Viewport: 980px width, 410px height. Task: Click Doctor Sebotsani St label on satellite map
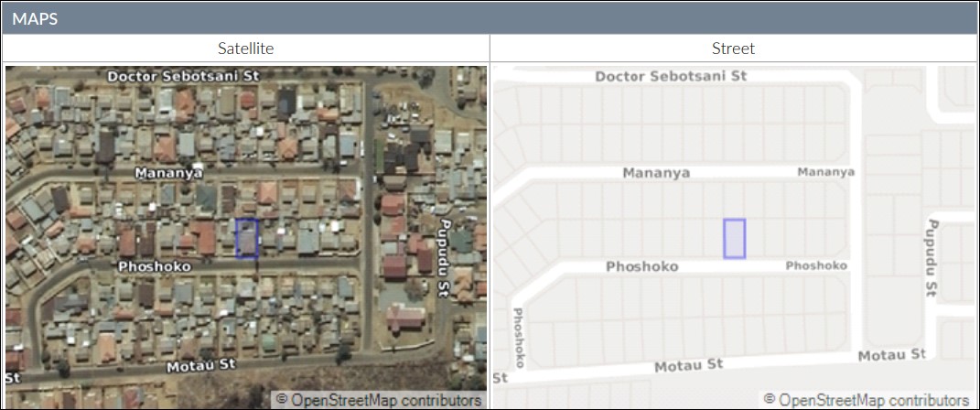point(183,76)
